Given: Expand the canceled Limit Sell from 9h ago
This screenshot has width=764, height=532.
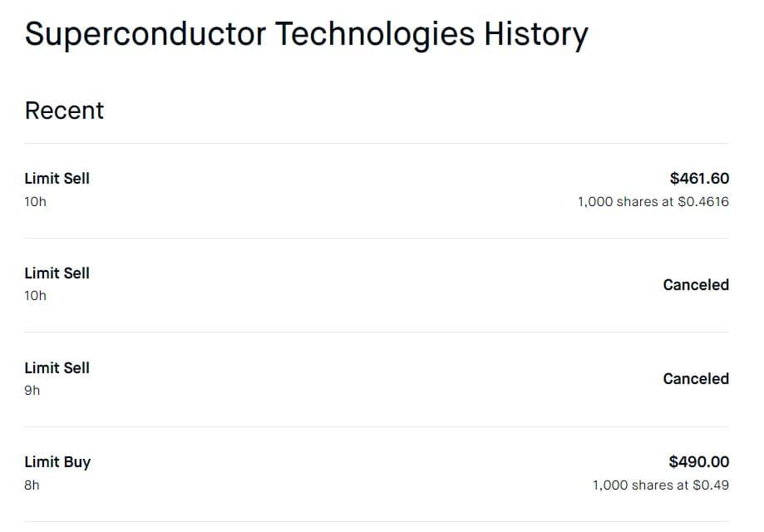Looking at the screenshot, I should (57, 368).
